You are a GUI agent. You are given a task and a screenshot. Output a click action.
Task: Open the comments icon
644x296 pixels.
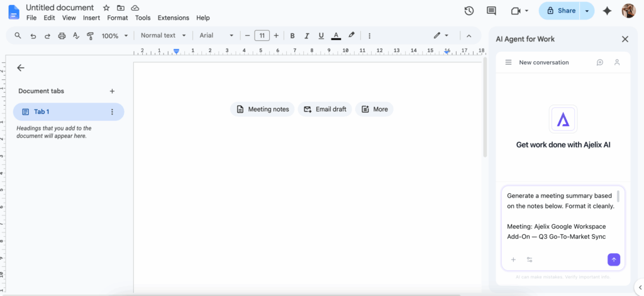491,11
